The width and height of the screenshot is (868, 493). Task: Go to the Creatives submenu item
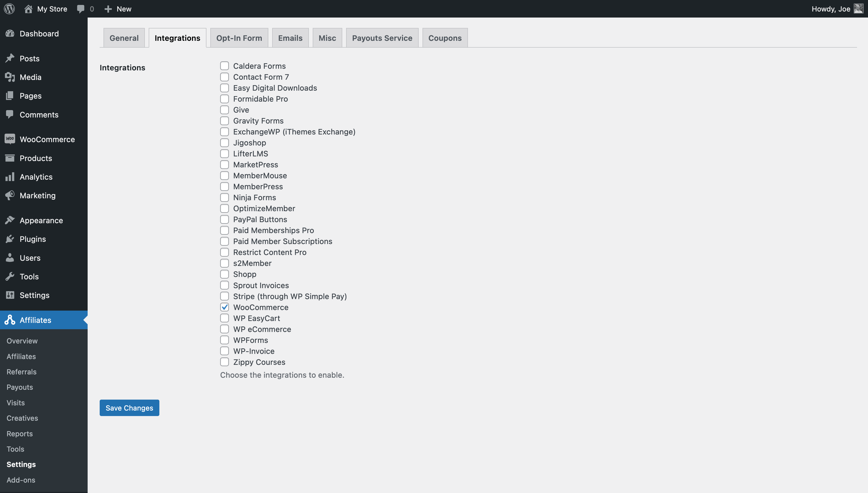click(22, 418)
